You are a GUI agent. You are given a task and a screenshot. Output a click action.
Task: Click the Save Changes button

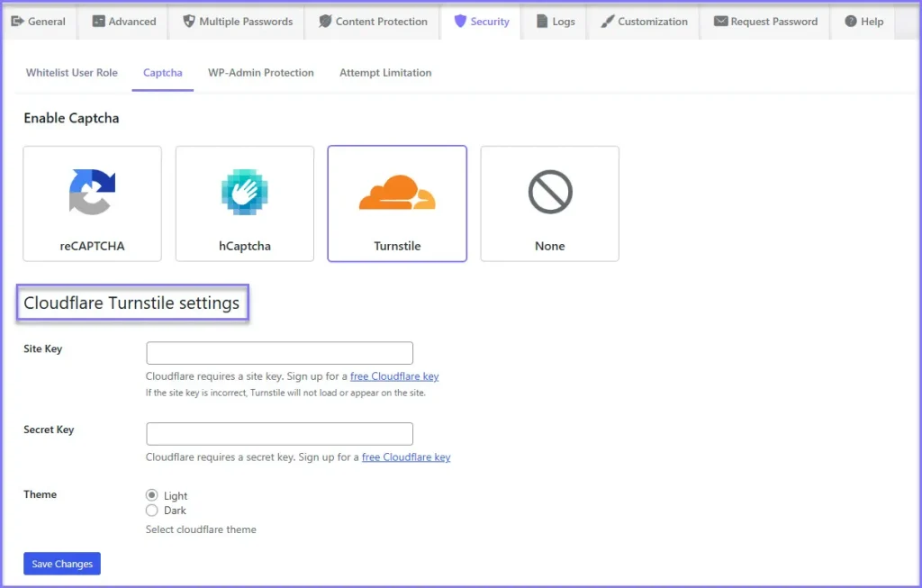62,564
